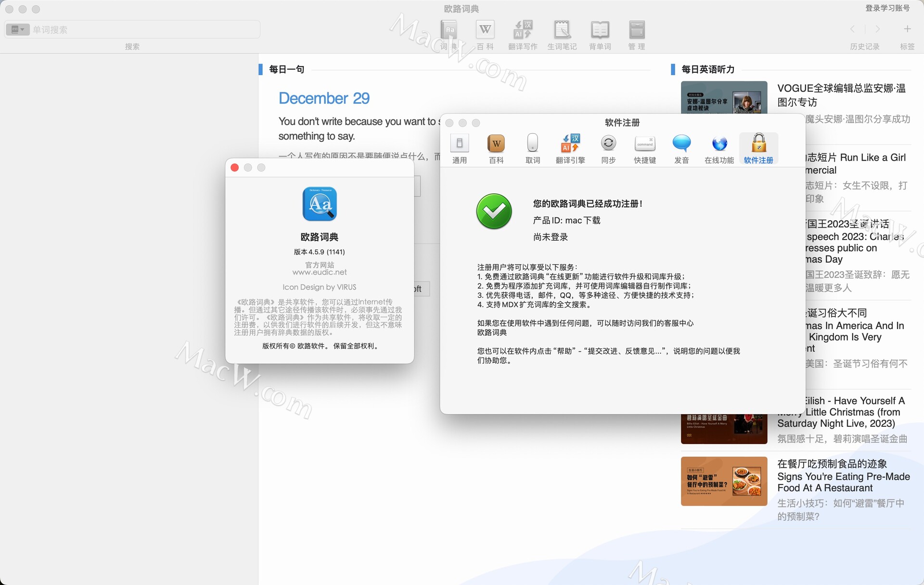Select the 同步 sync settings icon

608,147
